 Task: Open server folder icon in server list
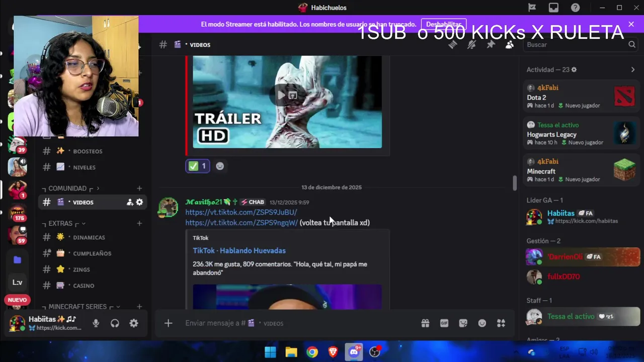(x=17, y=260)
